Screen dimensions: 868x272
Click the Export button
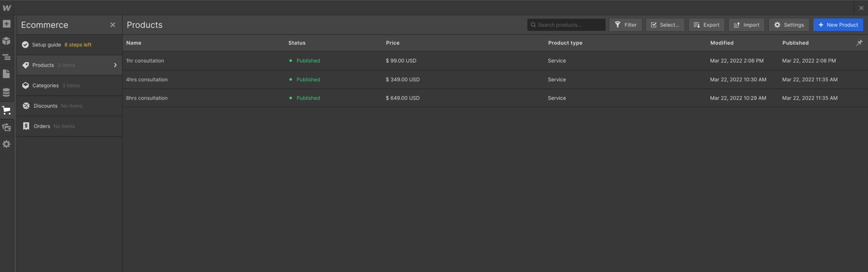pos(706,25)
